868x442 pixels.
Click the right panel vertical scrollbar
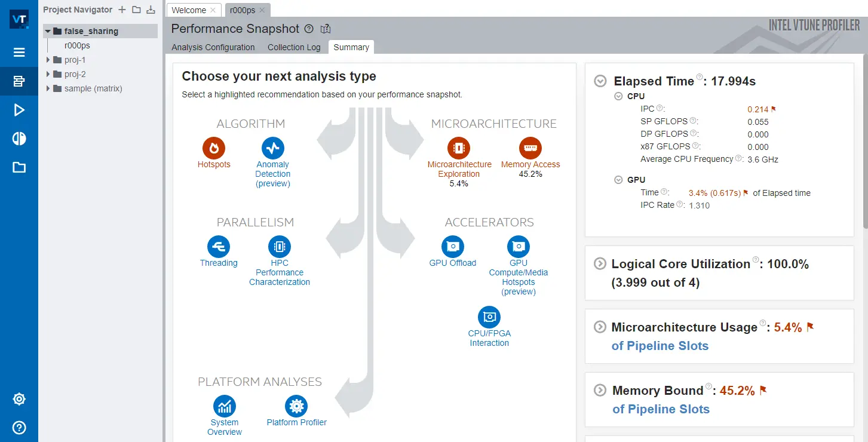865,140
